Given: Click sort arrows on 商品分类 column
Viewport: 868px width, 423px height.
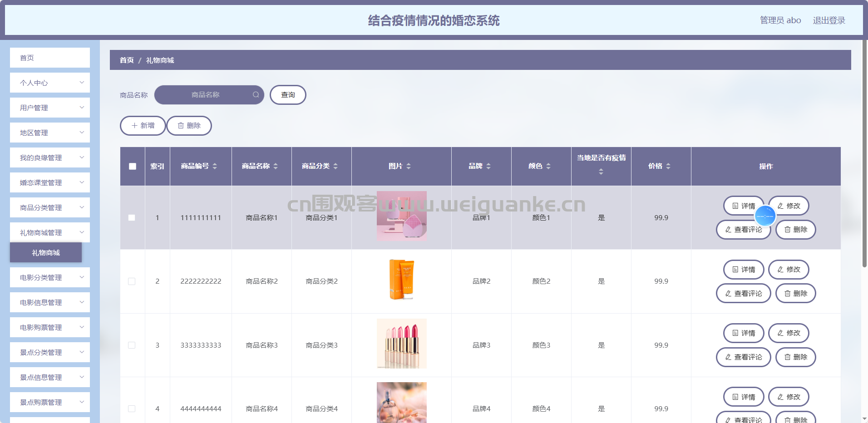Looking at the screenshot, I should click(335, 166).
